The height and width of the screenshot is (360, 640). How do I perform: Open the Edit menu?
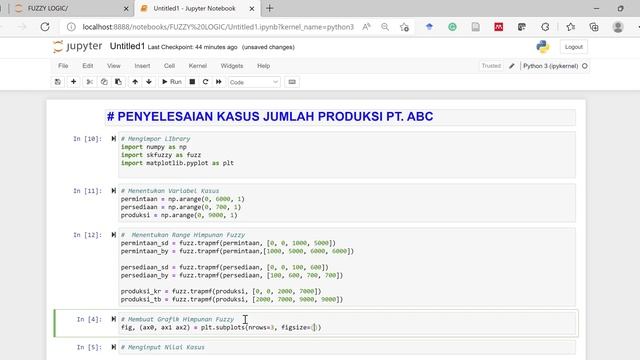(88, 66)
